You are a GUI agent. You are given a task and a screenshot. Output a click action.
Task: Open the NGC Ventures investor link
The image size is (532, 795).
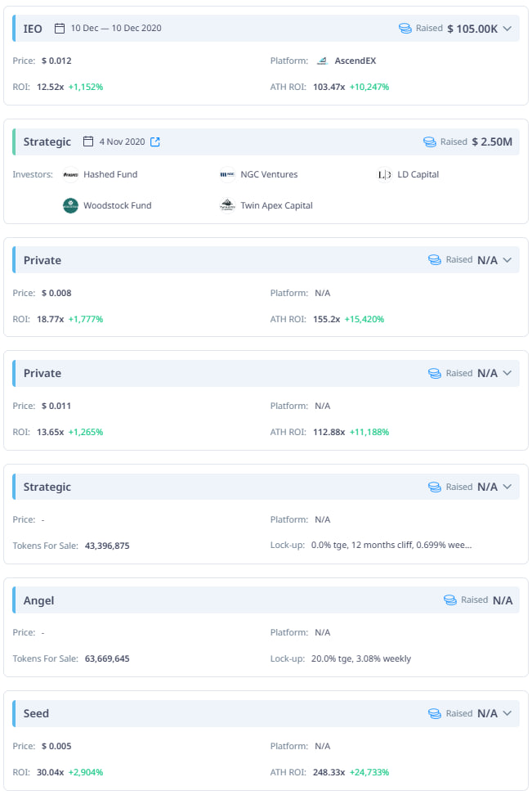pyautogui.click(x=269, y=174)
